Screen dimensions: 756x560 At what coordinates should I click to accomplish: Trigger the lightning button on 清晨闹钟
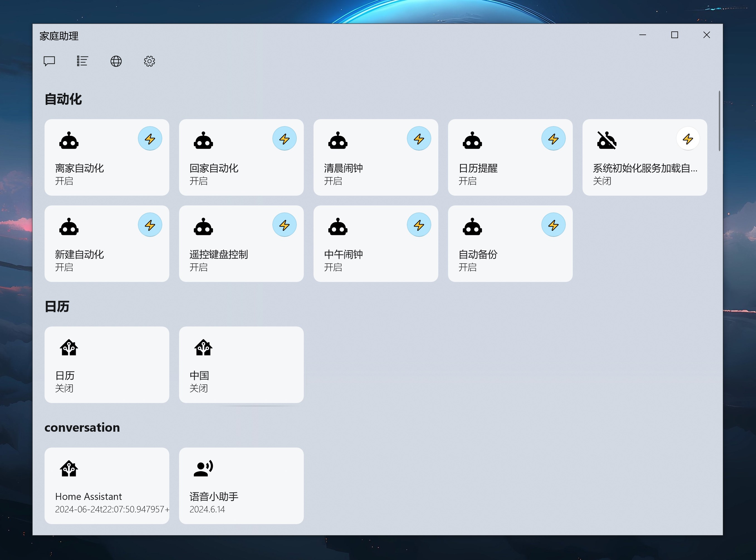click(x=419, y=138)
